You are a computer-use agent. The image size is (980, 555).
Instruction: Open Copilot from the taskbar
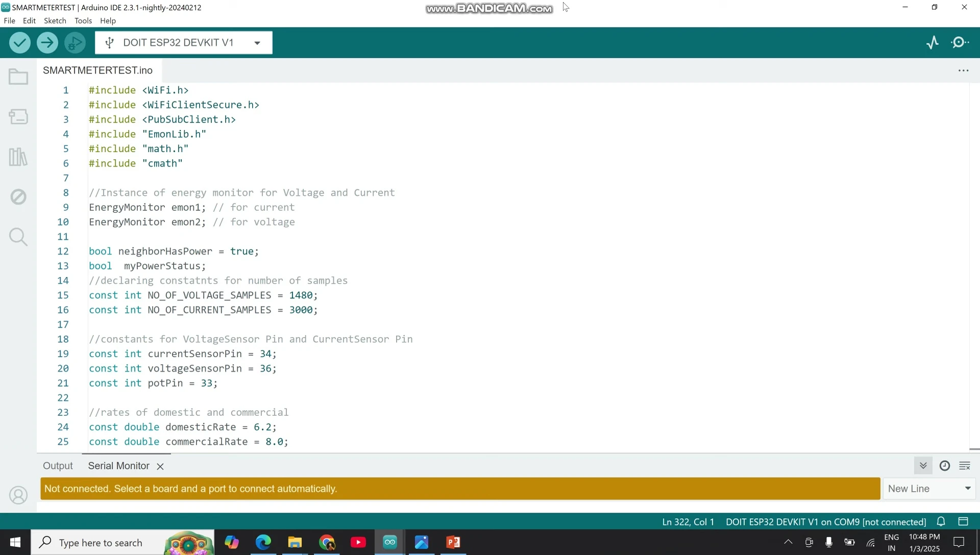232,542
